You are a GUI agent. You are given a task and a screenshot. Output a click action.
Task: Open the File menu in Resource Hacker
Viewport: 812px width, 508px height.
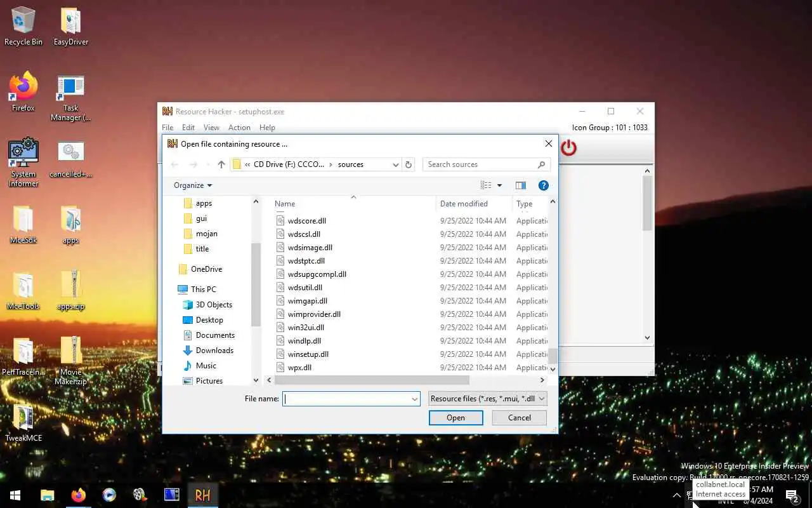167,128
